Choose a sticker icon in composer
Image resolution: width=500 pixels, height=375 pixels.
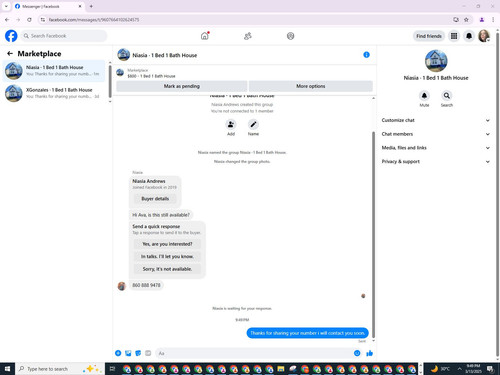click(138, 353)
